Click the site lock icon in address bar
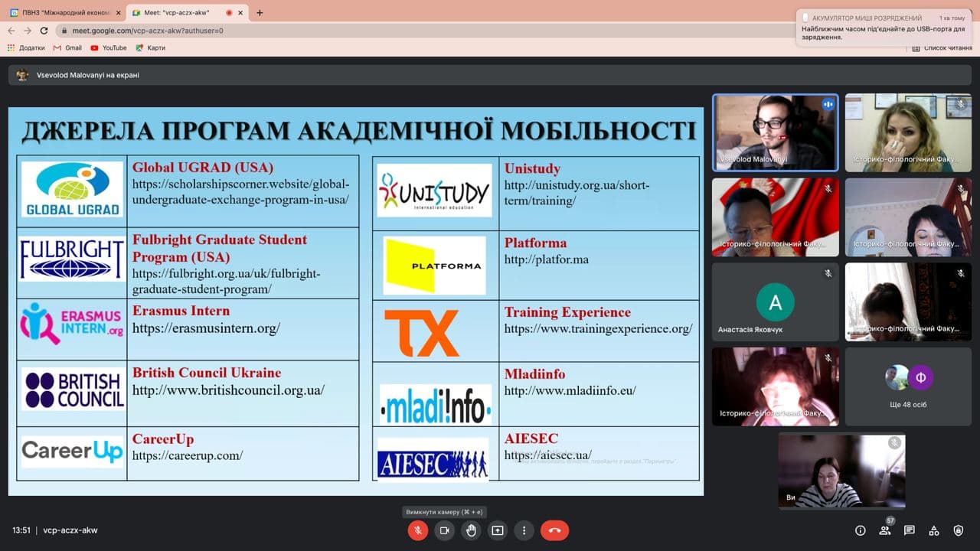The image size is (980, 551). [x=65, y=31]
